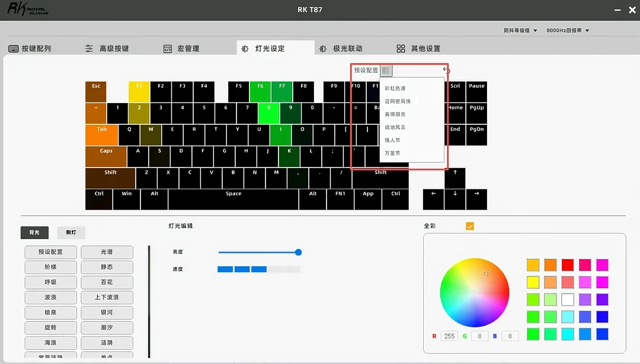The image size is (640, 364).
Task: Click the effect list vertical scrollbar
Action: [149, 302]
